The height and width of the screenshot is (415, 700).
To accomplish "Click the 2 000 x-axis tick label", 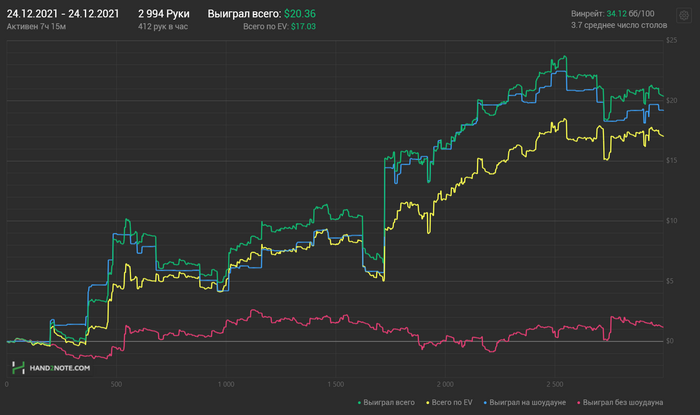I will (x=445, y=384).
